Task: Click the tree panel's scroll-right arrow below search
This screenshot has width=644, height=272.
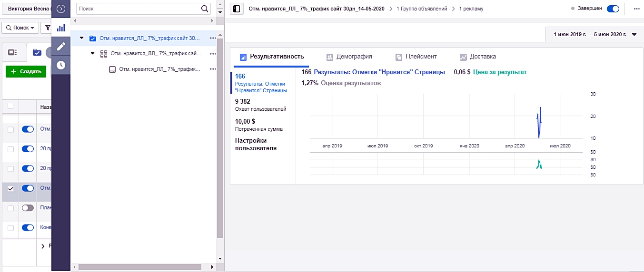Action: coord(212,21)
